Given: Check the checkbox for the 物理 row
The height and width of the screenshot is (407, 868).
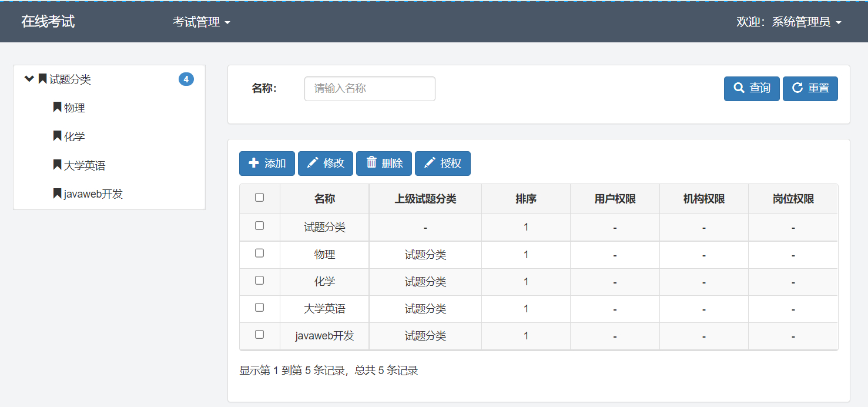Looking at the screenshot, I should tap(259, 253).
